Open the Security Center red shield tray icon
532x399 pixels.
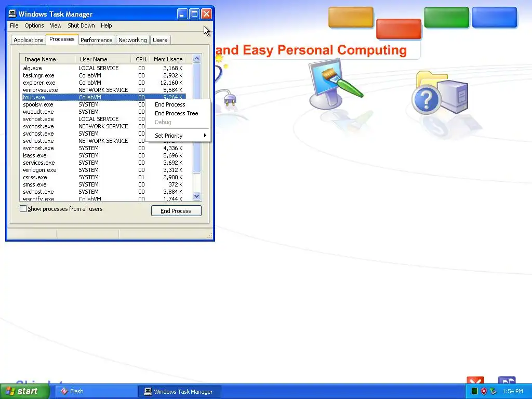pyautogui.click(x=484, y=391)
